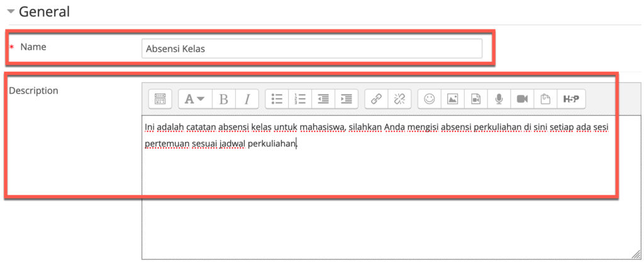644x264 pixels.
Task: Outdent the selected text
Action: (x=323, y=99)
